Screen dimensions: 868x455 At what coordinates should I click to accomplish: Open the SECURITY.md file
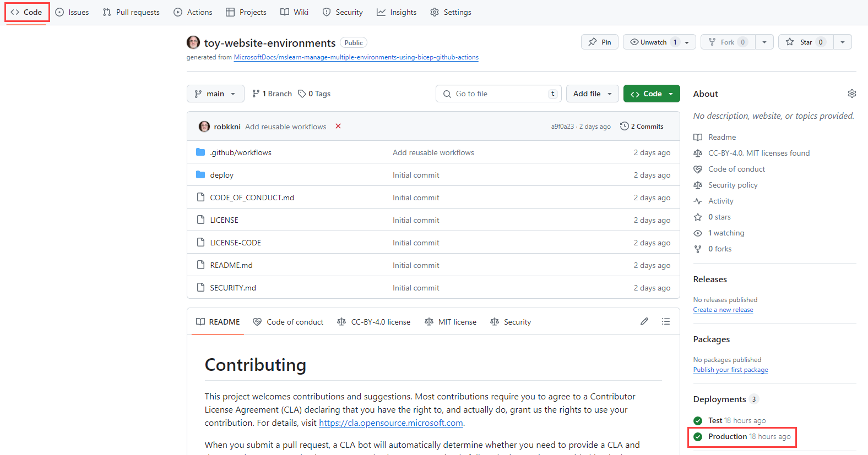(233, 288)
